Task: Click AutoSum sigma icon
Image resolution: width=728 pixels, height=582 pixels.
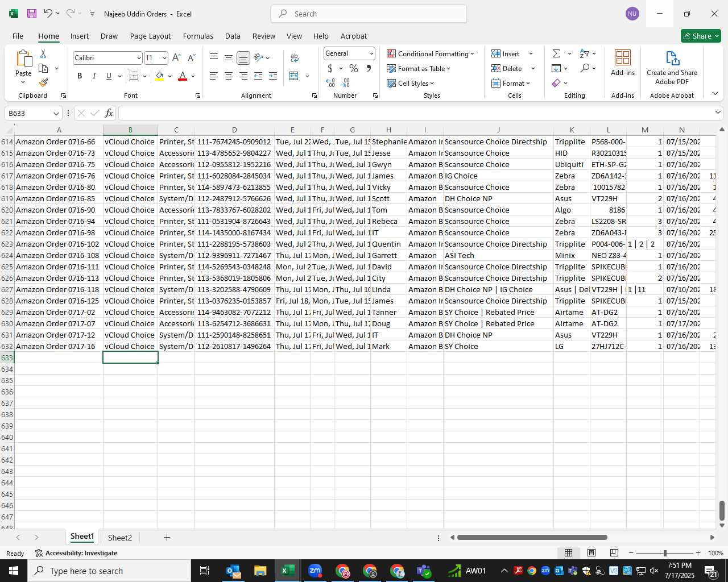Action: point(556,53)
